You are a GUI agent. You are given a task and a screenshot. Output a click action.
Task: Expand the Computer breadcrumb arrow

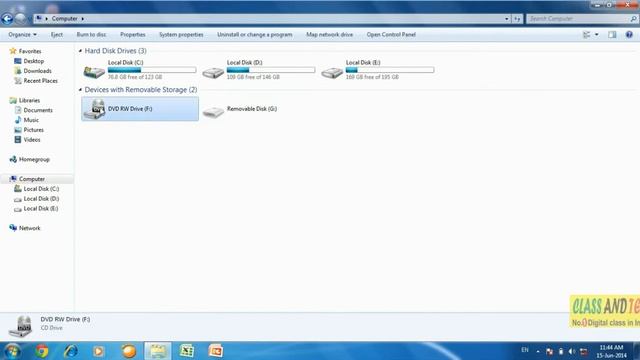pos(82,19)
